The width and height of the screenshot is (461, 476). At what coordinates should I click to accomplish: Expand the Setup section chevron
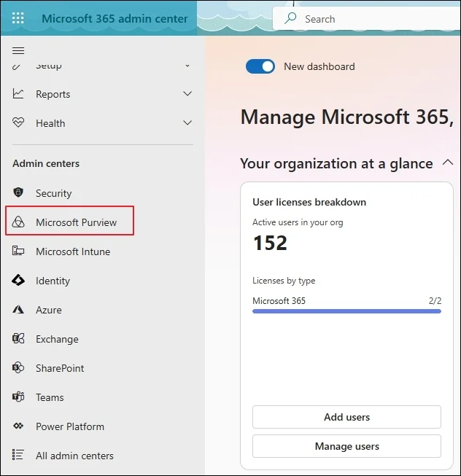(x=187, y=66)
